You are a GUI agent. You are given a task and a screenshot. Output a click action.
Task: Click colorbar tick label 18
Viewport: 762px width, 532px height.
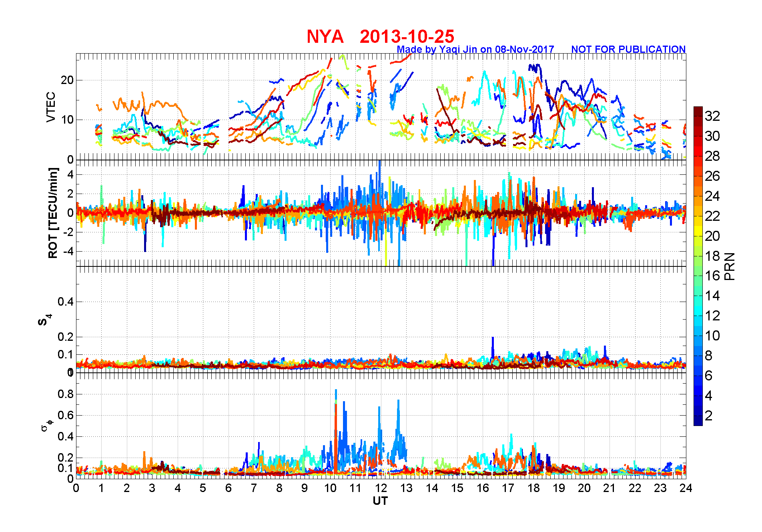point(712,256)
